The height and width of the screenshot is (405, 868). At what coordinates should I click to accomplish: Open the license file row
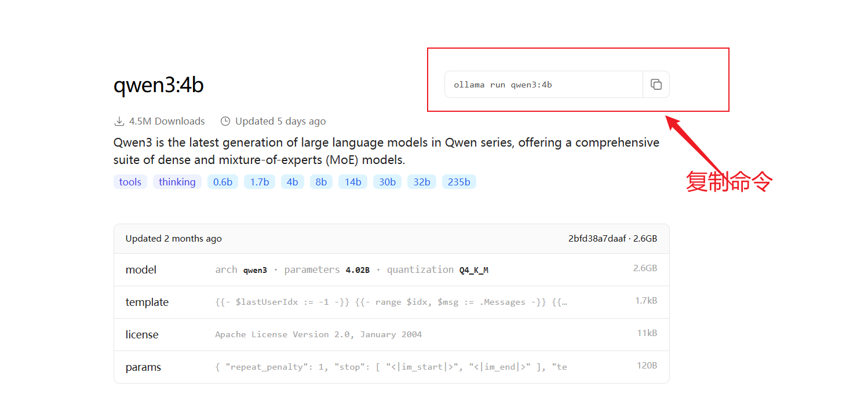(391, 335)
